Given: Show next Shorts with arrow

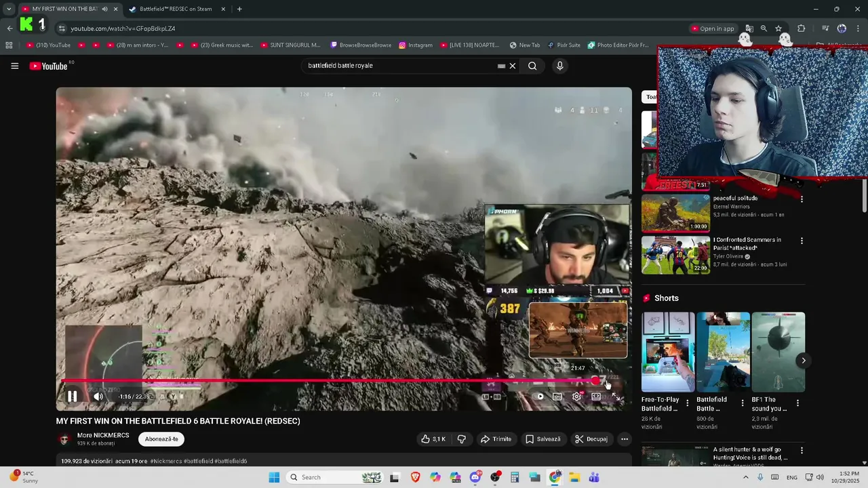Looking at the screenshot, I should click(803, 361).
